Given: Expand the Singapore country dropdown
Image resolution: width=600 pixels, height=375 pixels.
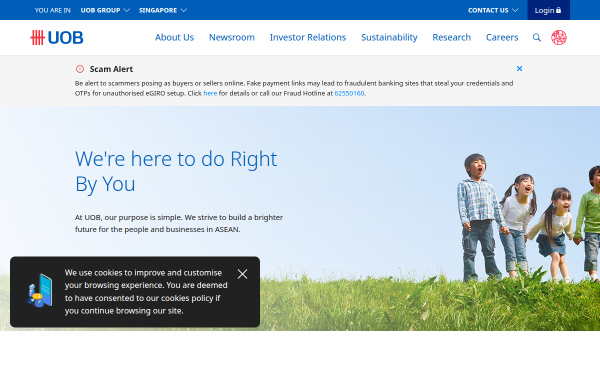Looking at the screenshot, I should [163, 10].
